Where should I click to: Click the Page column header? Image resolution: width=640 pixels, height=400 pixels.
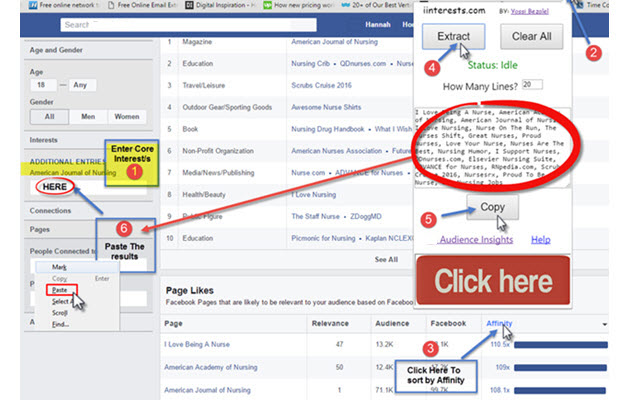[x=173, y=323]
